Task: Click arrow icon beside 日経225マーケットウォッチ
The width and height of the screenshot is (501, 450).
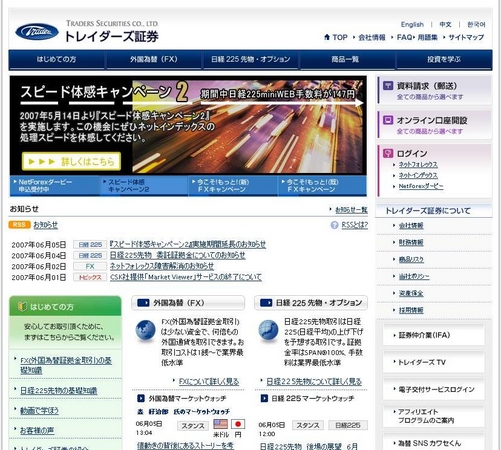Action: click(264, 398)
